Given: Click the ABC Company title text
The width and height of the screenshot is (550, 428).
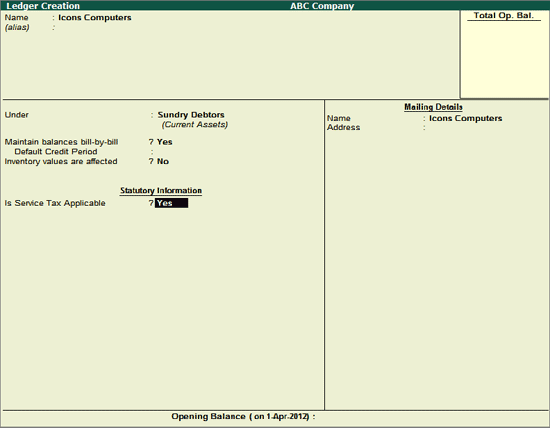Looking at the screenshot, I should (x=322, y=6).
